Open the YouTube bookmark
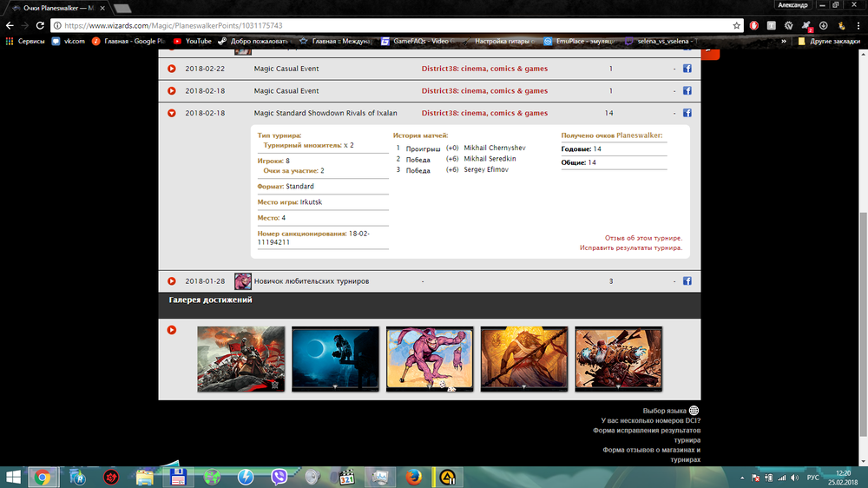 coord(192,41)
